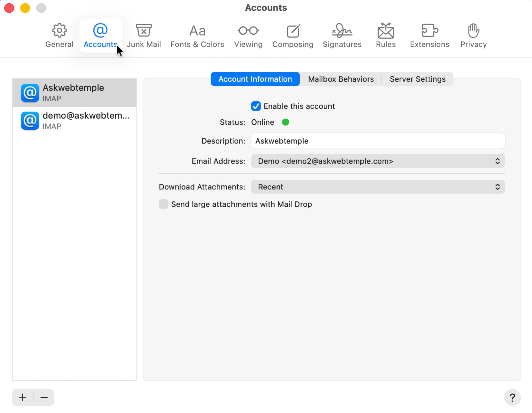Open the Extensions preferences pane
This screenshot has width=532, height=413.
point(429,36)
